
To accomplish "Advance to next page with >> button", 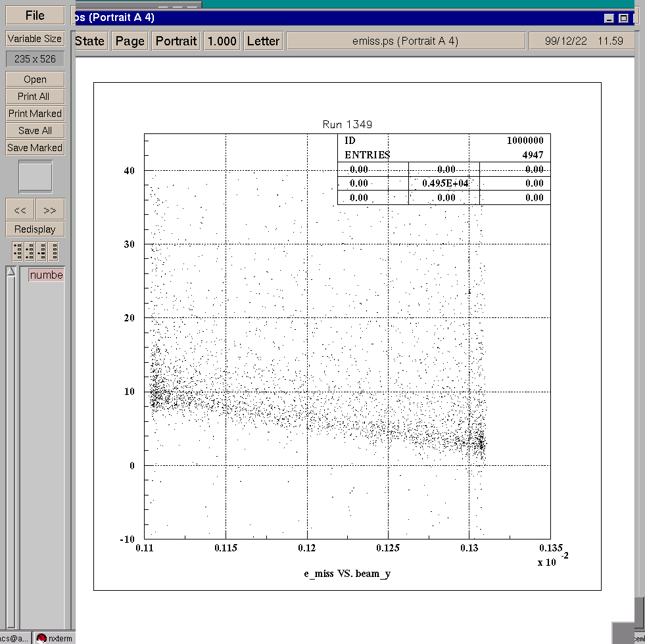I will 50,210.
